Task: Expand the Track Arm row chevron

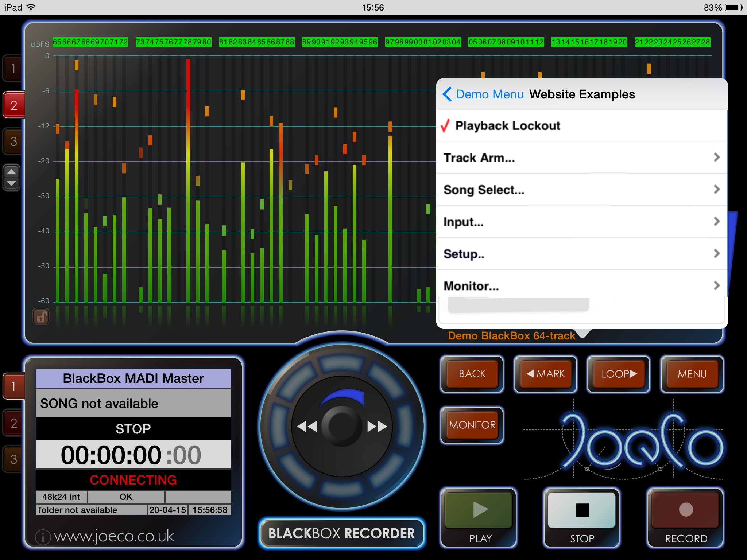Action: (x=716, y=157)
